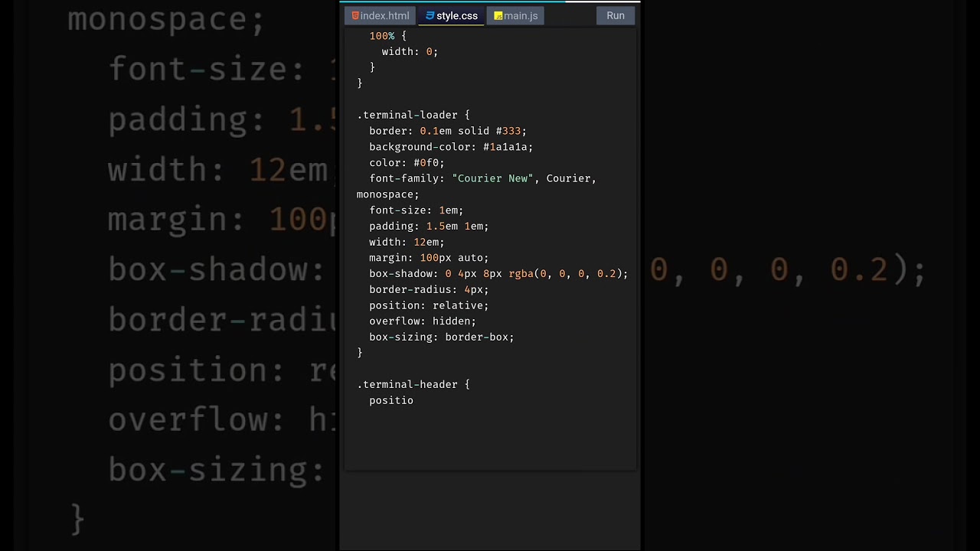
Task: Place cursor after the partial 'positio' text
Action: pos(414,401)
